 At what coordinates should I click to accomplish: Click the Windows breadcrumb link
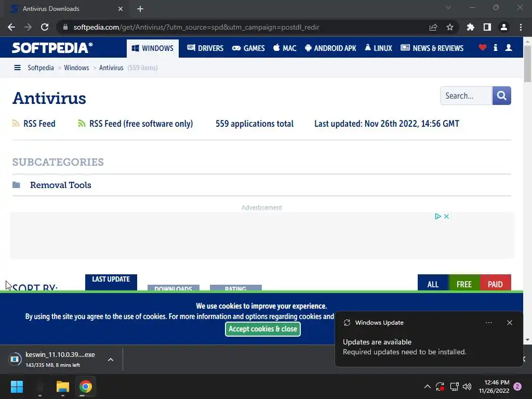coord(76,68)
